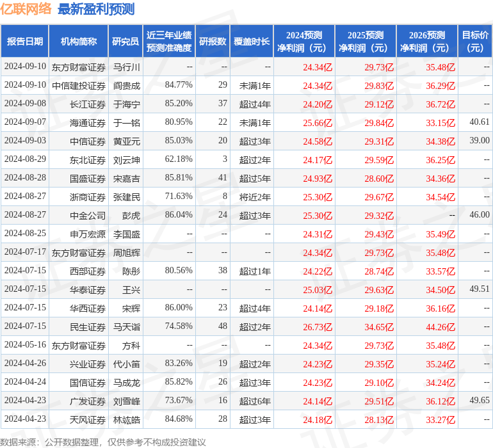Viewport: 493px width, 448px height.
Task: Click the 2024-09-07 report date
Action: [25, 122]
